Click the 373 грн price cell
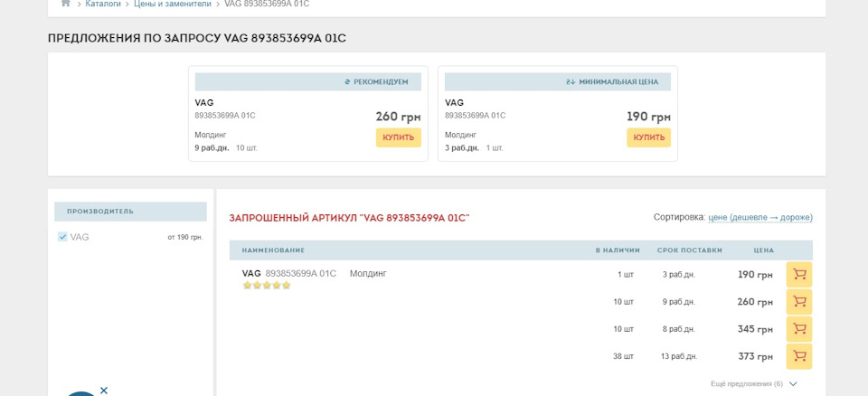 [756, 357]
